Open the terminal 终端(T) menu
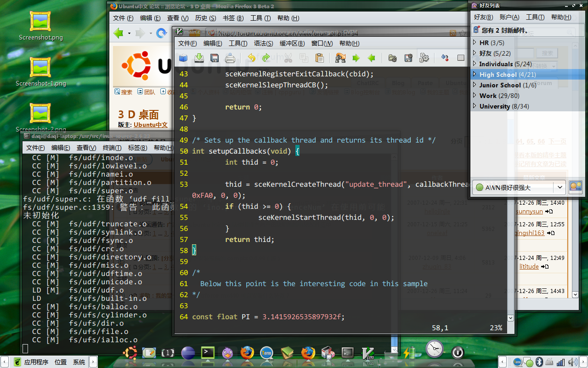Screen dimensions: 588x368 click(112, 148)
